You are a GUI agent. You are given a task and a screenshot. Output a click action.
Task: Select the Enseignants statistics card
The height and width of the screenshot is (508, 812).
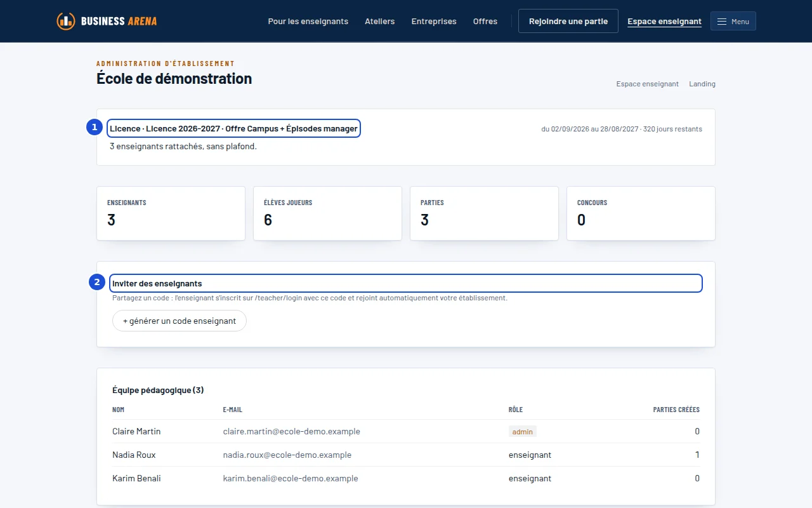[x=171, y=213]
